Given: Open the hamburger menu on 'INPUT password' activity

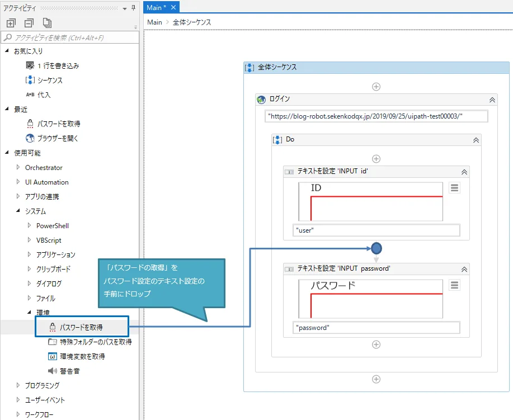Looking at the screenshot, I should pyautogui.click(x=454, y=285).
